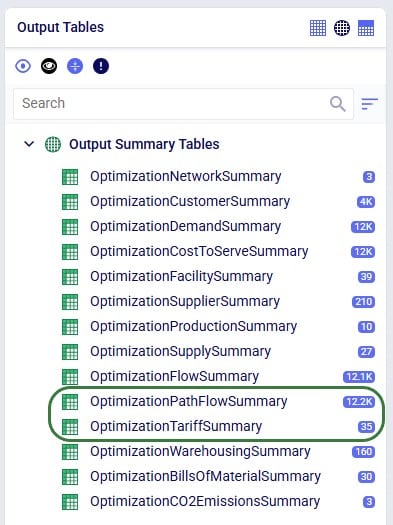Click the 12.1K badge for OptimizationFlowSummary
Screen dimensions: 393x525
pos(359,377)
